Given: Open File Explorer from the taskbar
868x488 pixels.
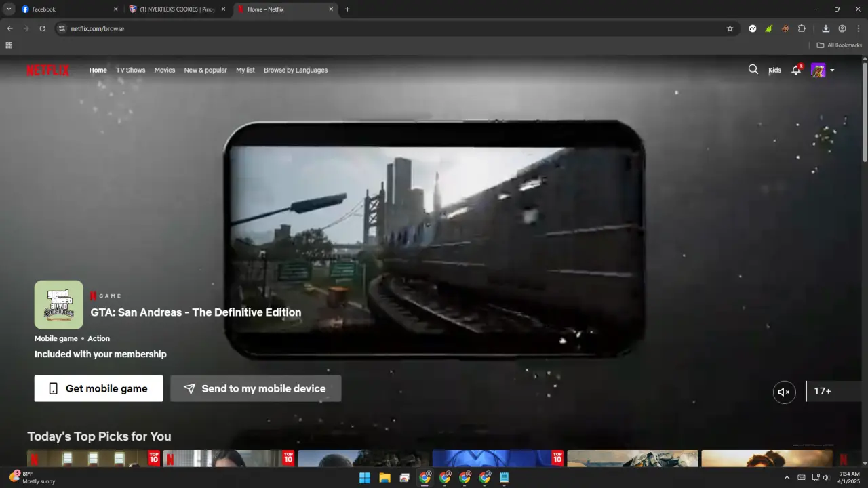Looking at the screenshot, I should [x=384, y=478].
